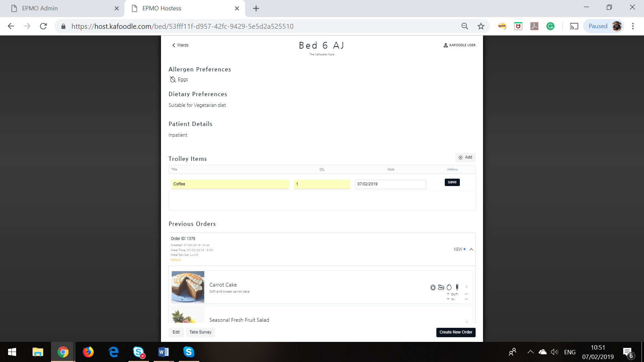Screen dimensions: 644x362
Task: Click the circular allergen filter icon next to Carrot Cake
Action: [x=449, y=287]
